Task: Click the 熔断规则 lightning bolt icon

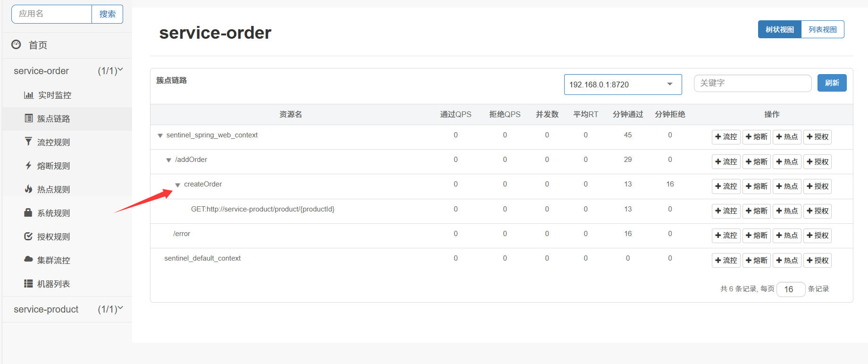Action: tap(29, 165)
